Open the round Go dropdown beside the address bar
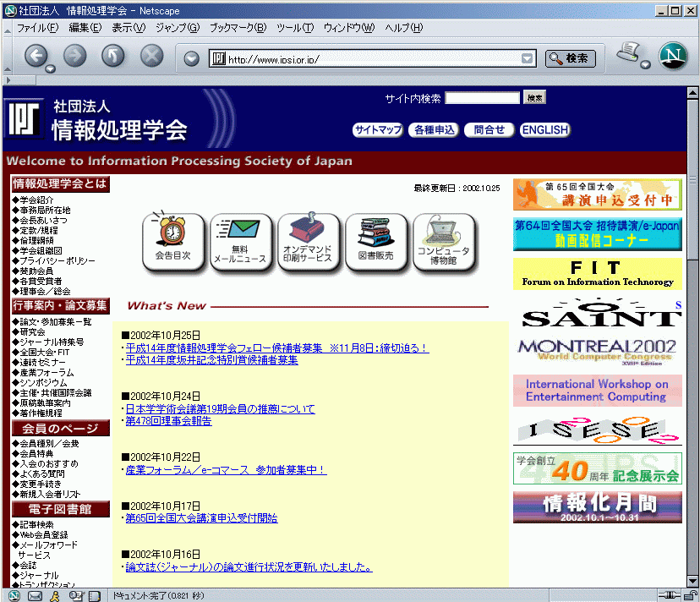 192,58
